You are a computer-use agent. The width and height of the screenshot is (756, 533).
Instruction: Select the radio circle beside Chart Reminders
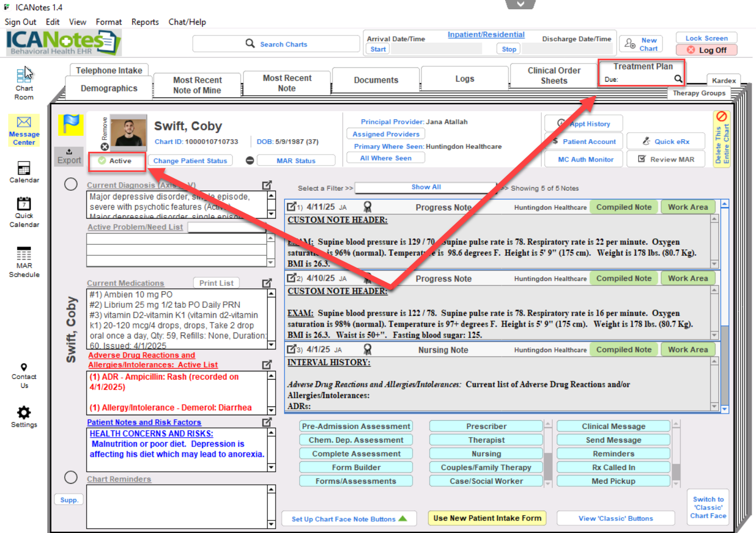click(x=71, y=477)
